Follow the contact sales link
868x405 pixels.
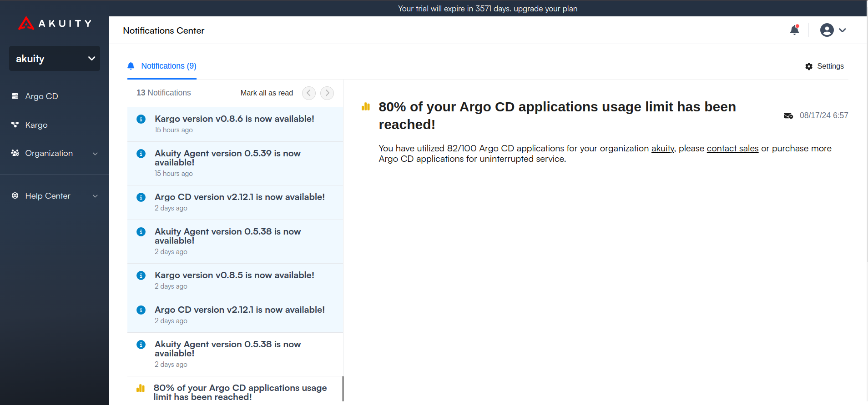(x=732, y=148)
